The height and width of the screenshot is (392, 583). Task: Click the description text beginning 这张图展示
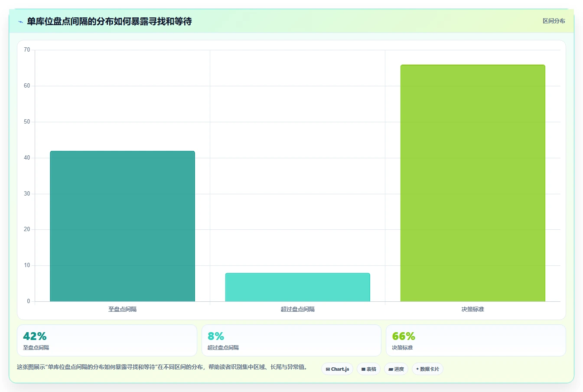point(163,367)
